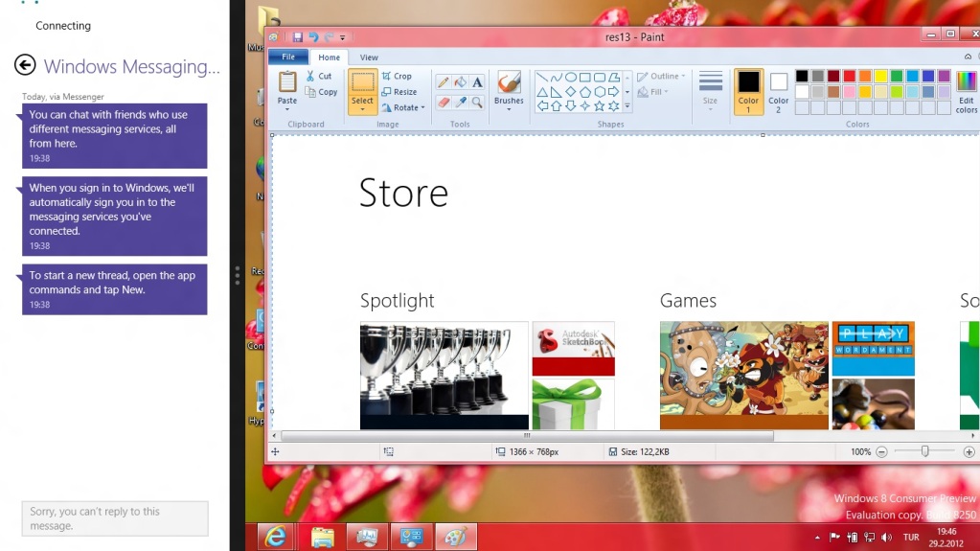
Task: Click the message reply input box
Action: [x=115, y=518]
